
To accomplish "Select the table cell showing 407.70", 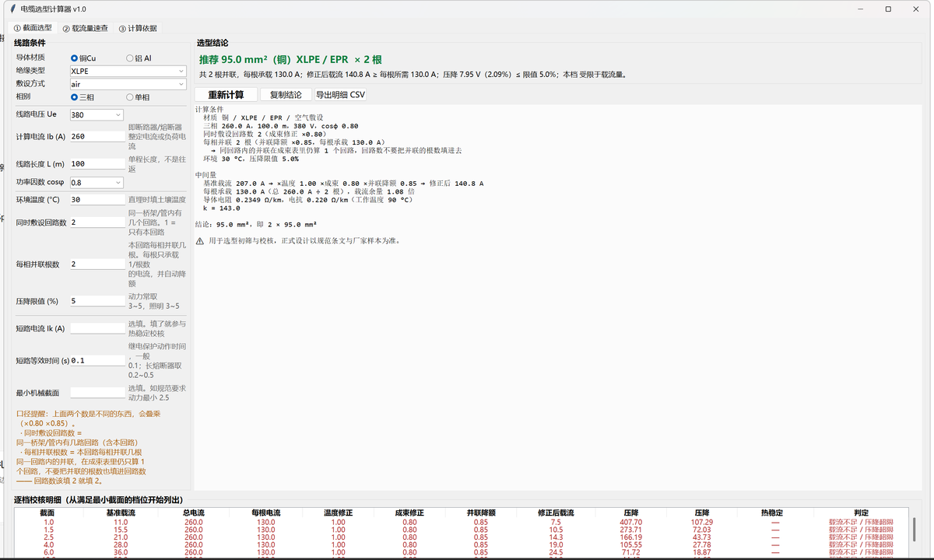I will pos(631,522).
